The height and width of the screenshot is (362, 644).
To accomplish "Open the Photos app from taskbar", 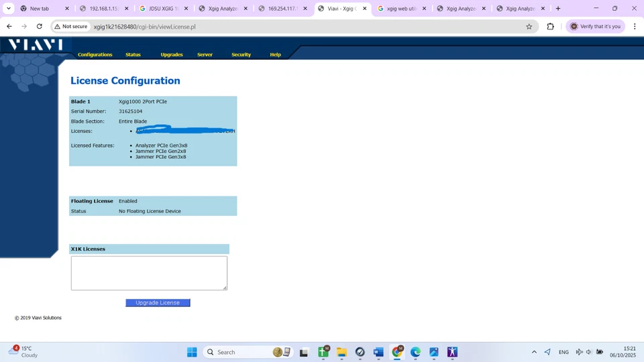I will tap(434, 352).
